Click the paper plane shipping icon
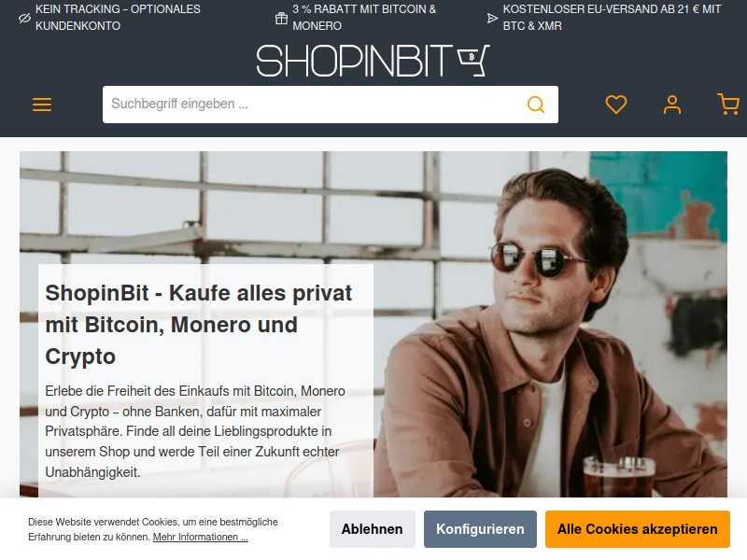The width and height of the screenshot is (747, 560). [492, 18]
